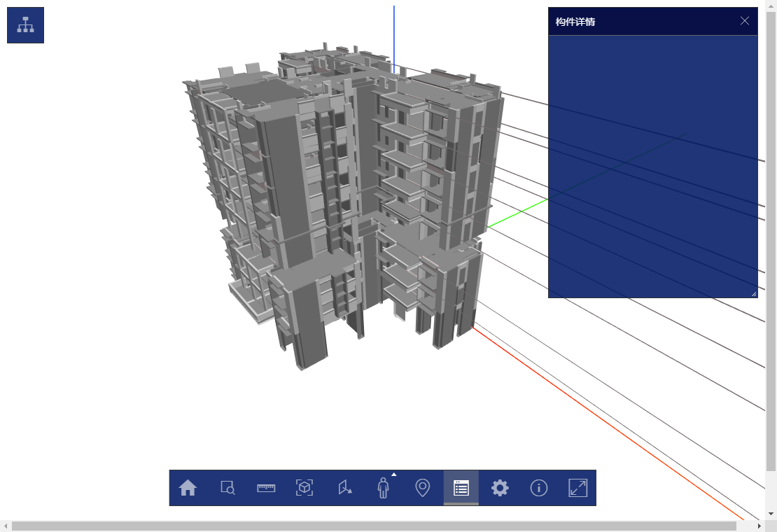The width and height of the screenshot is (777, 532).
Task: Activate the location marker tool
Action: pos(421,488)
